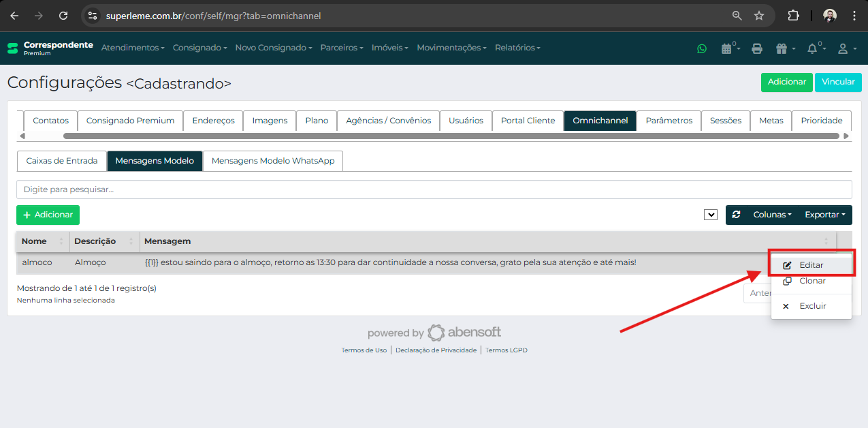Switch to the Parâmetros tab
This screenshot has height=428, width=868.
coord(669,120)
